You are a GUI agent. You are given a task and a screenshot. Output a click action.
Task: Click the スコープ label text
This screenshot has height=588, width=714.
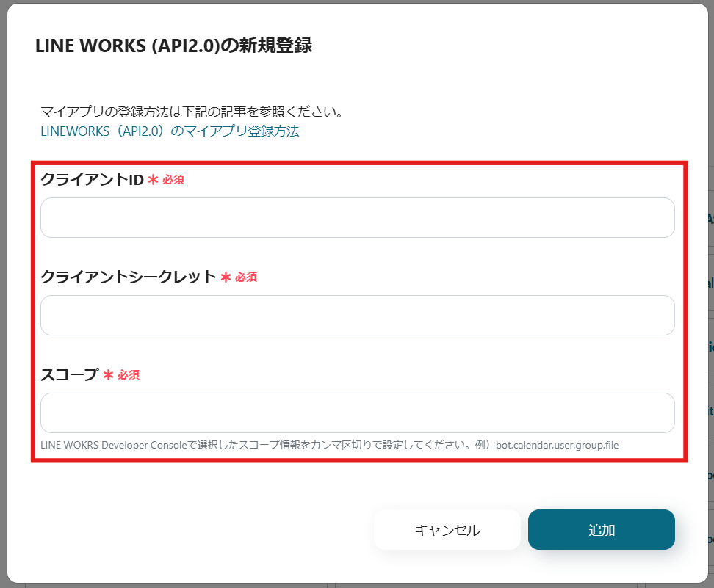tap(70, 374)
